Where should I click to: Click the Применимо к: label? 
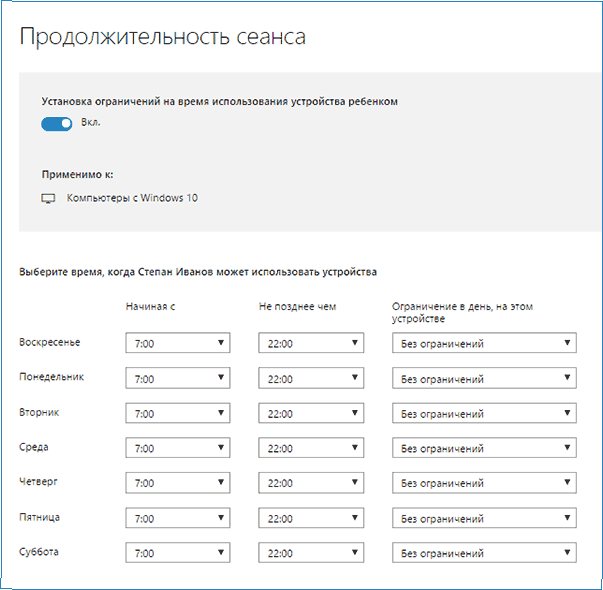77,175
